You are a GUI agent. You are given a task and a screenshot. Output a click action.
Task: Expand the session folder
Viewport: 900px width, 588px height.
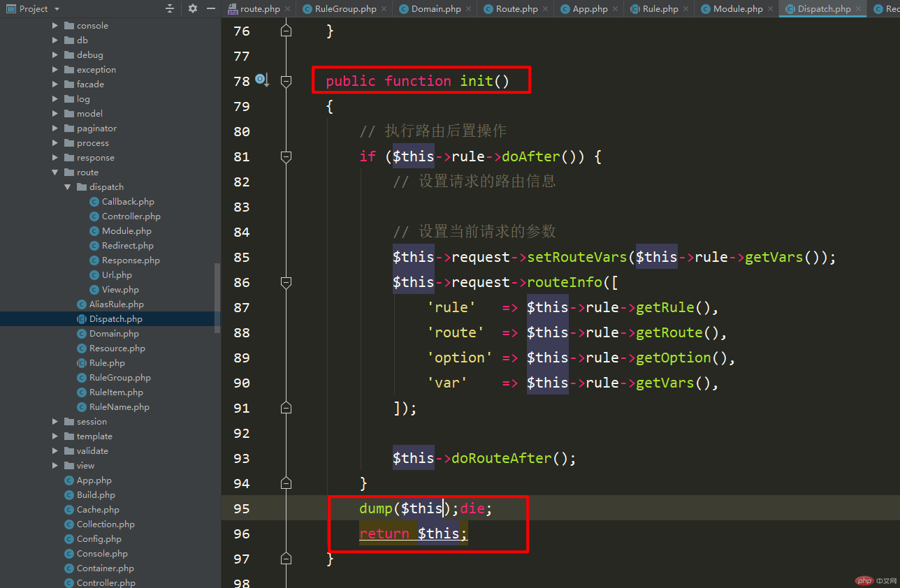55,421
